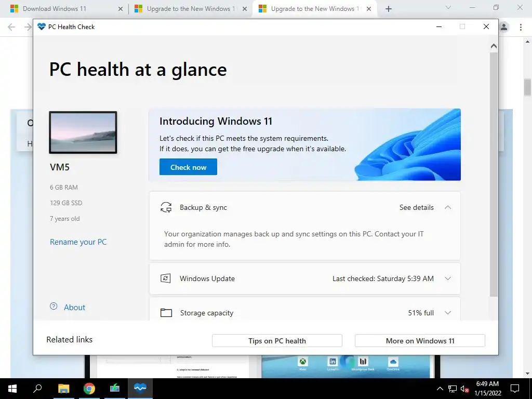
Task: Expand the Storage capacity section chevron
Action: [x=448, y=313]
